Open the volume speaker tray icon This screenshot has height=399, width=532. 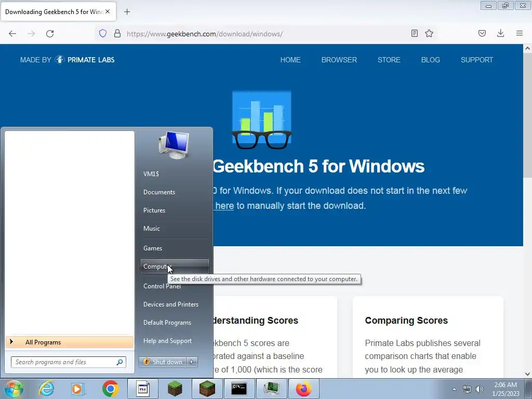(x=480, y=389)
